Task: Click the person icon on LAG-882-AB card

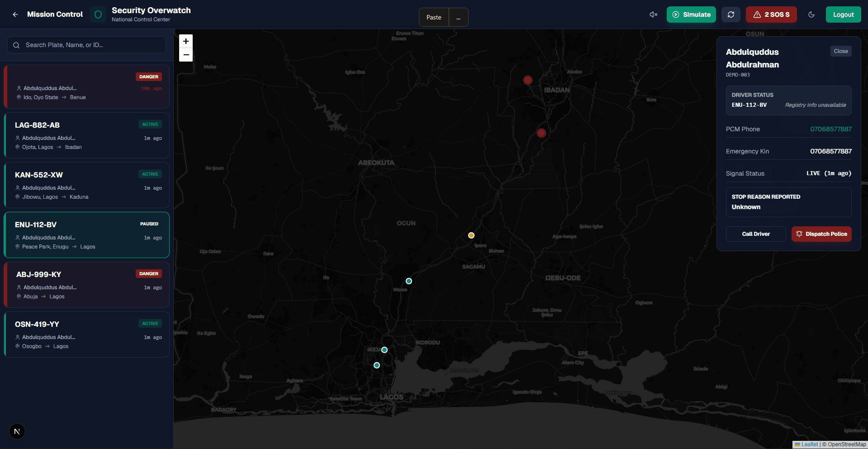Action: click(x=18, y=138)
